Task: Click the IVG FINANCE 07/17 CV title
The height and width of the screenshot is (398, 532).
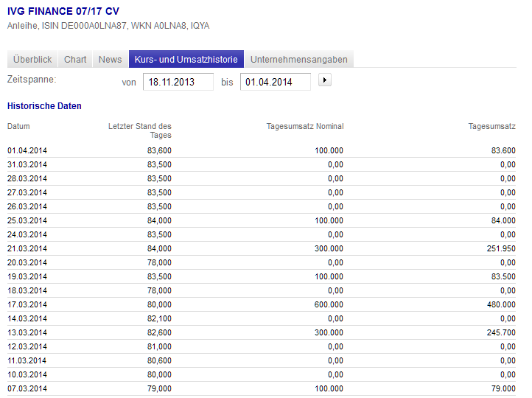Action: point(63,11)
